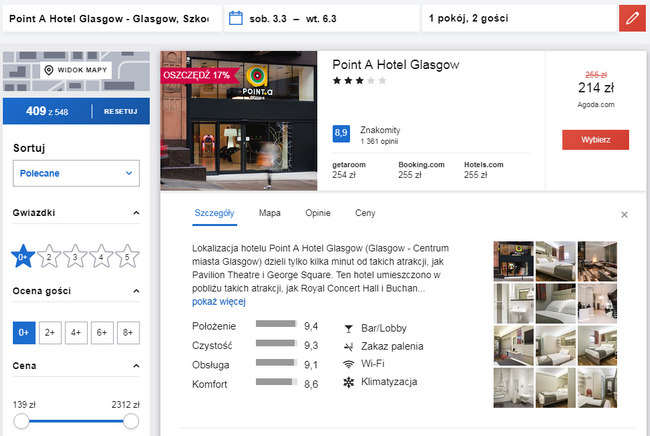The height and width of the screenshot is (436, 650).
Task: Switch to the Opinie tab
Action: pyautogui.click(x=318, y=213)
